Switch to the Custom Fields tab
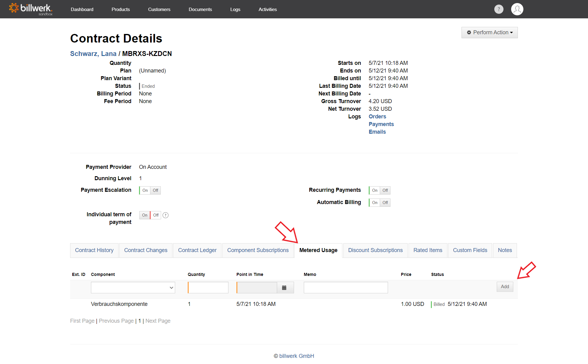 [470, 250]
